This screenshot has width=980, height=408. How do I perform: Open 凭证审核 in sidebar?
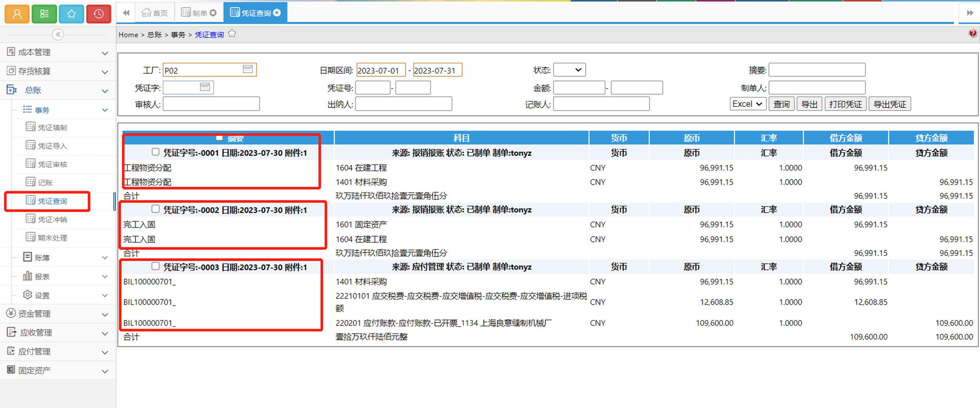point(52,164)
